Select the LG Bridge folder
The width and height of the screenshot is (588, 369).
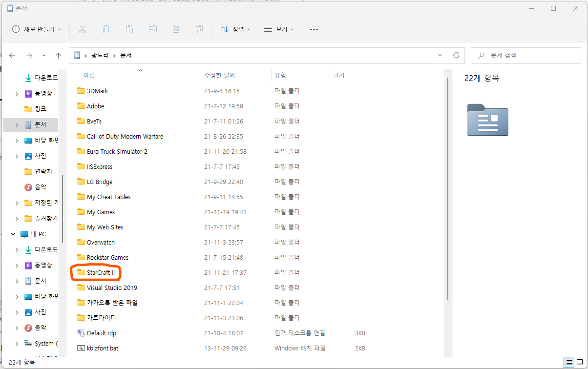pos(95,182)
